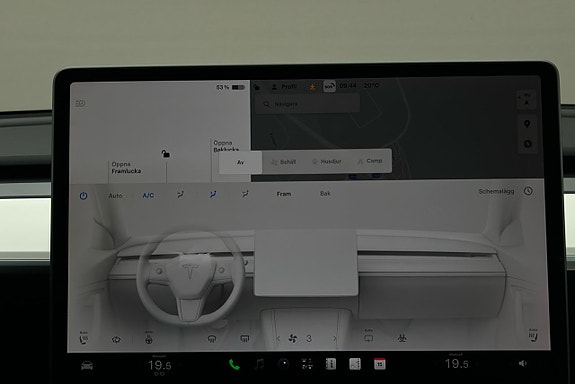575x384 pixels.
Task: Toggle air recirculation icon
Action: pyautogui.click(x=116, y=340)
